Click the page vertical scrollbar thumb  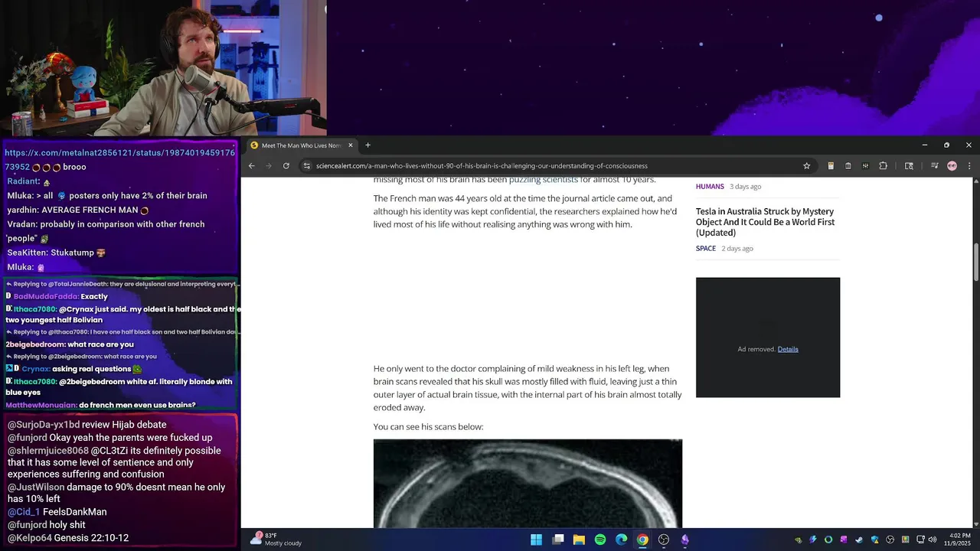[x=976, y=262]
